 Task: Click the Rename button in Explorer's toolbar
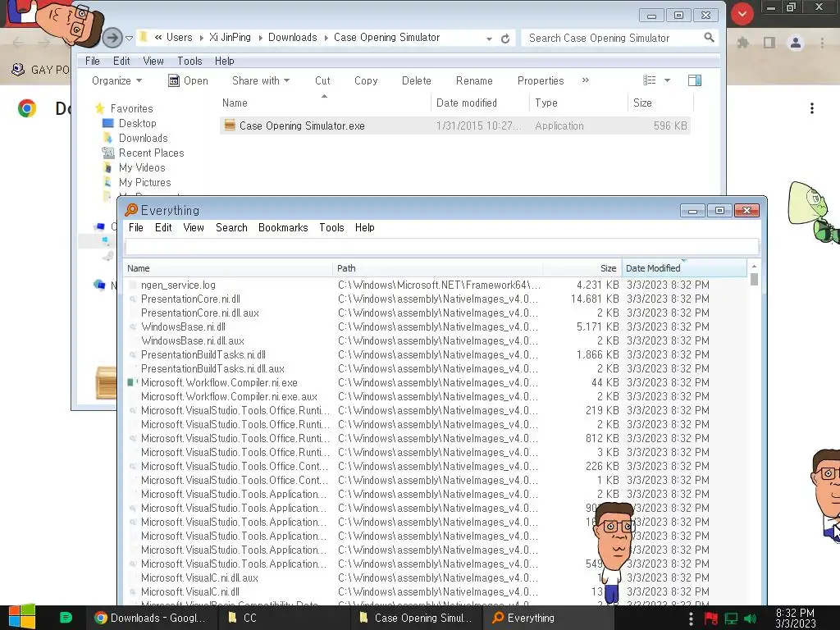[474, 80]
